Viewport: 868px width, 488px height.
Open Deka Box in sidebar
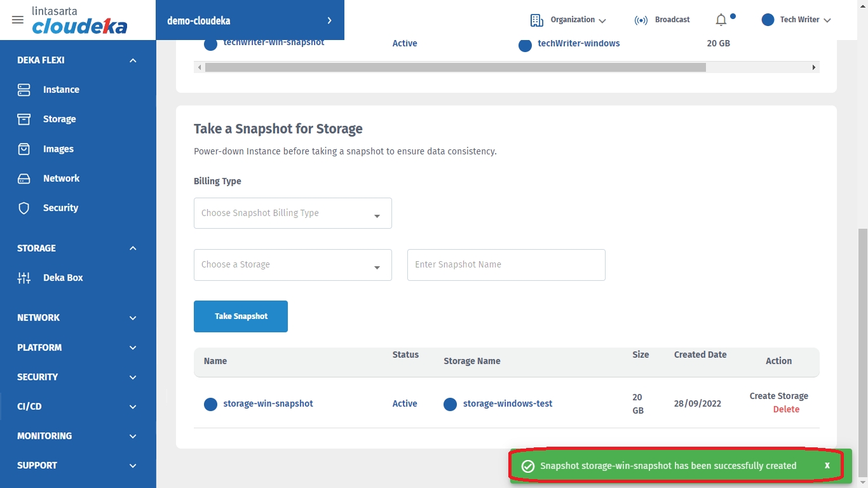pyautogui.click(x=63, y=278)
